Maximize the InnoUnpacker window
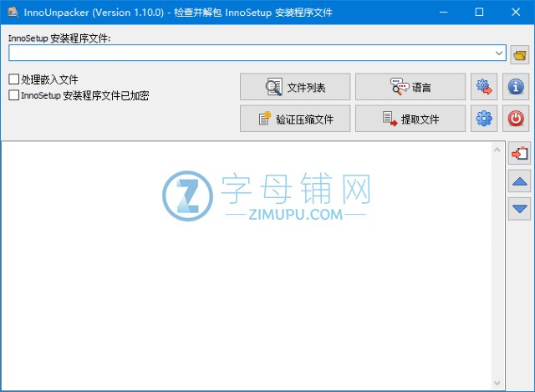Screen dimensions: 535x392 [479, 13]
